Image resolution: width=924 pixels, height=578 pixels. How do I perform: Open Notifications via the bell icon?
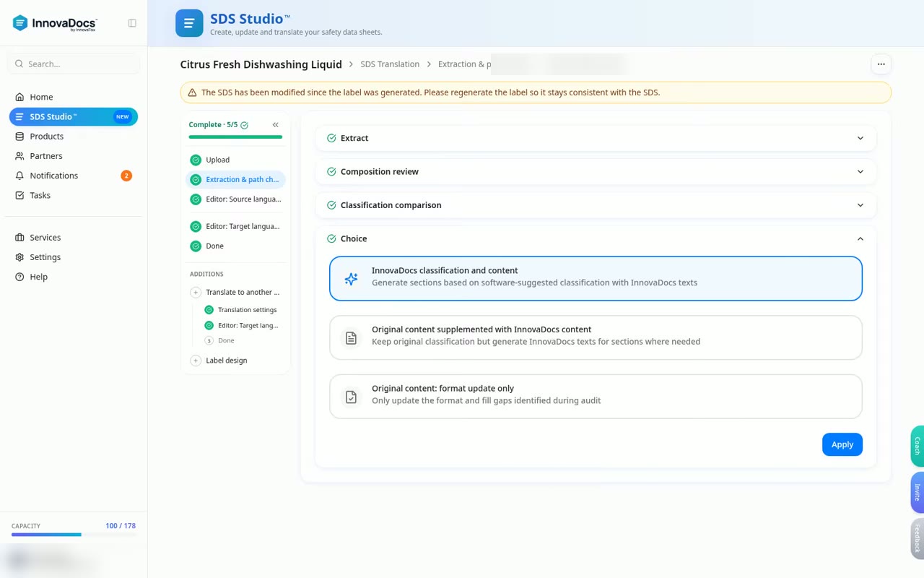pyautogui.click(x=19, y=176)
